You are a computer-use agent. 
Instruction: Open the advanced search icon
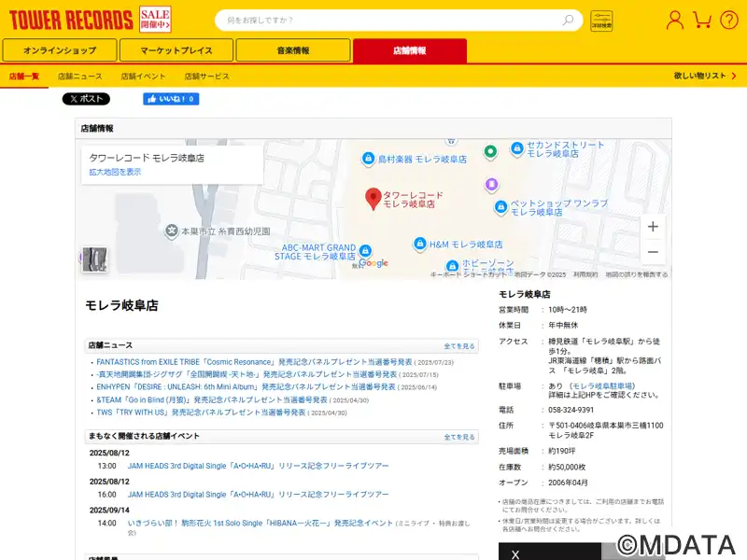[x=601, y=21]
